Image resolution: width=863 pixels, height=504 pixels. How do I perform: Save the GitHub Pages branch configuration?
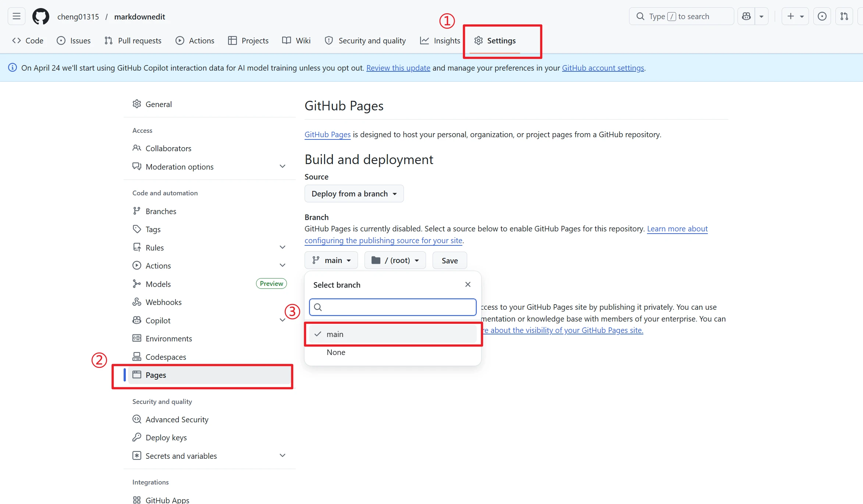(449, 260)
